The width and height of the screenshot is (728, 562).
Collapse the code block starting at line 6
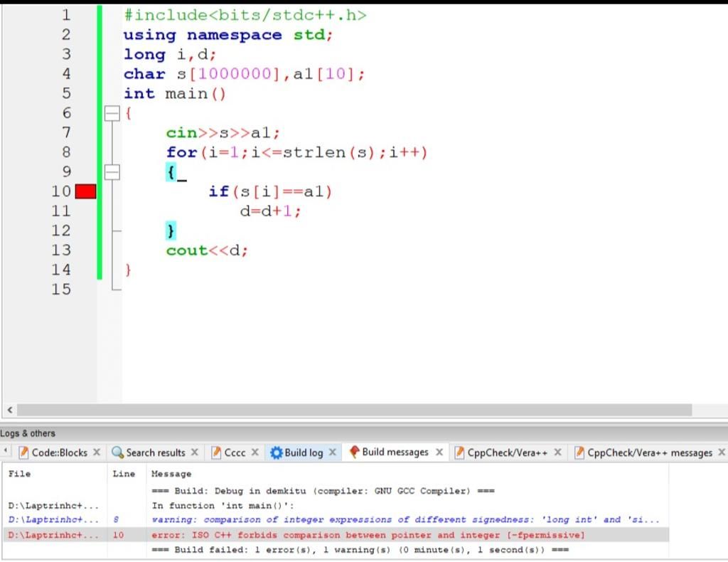112,112
